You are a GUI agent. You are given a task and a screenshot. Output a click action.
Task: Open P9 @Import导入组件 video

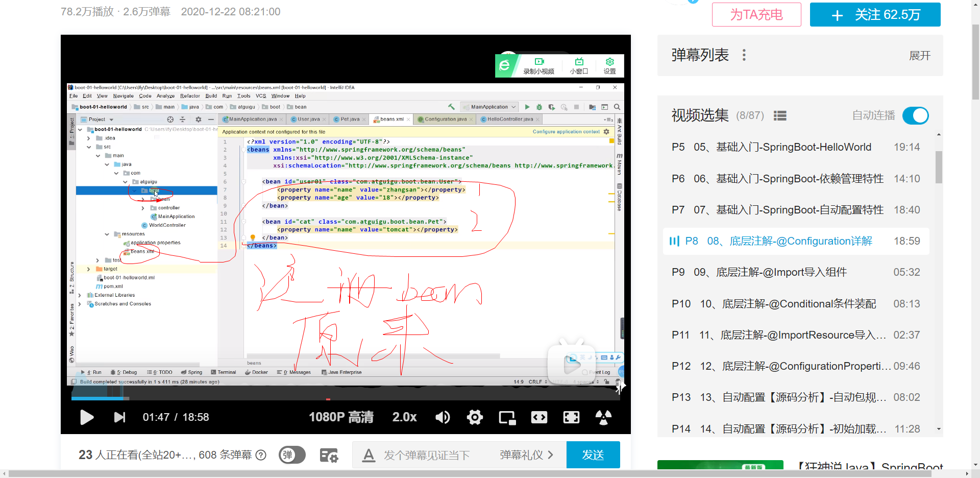click(x=796, y=272)
